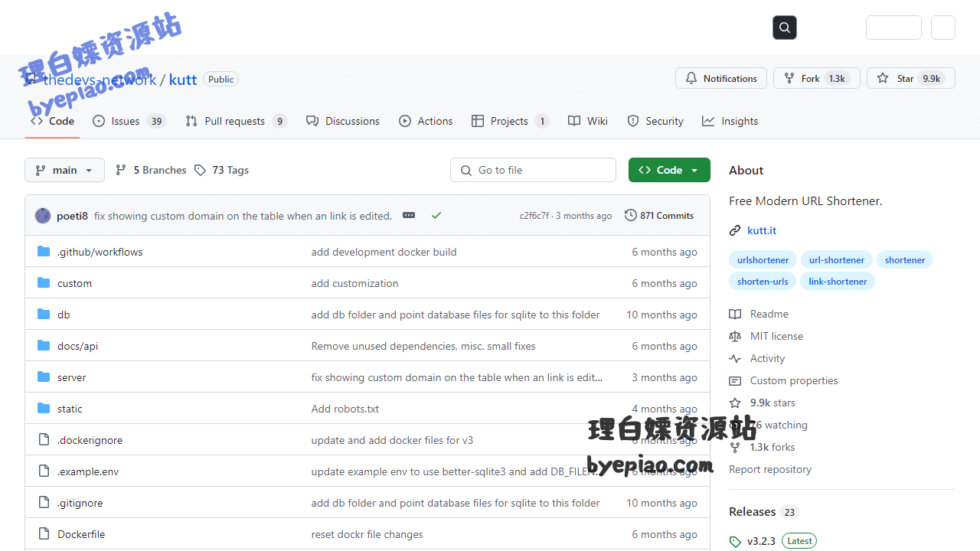Screen dimensions: 980x551
Task: Open the .dockerignore file
Action: point(90,440)
